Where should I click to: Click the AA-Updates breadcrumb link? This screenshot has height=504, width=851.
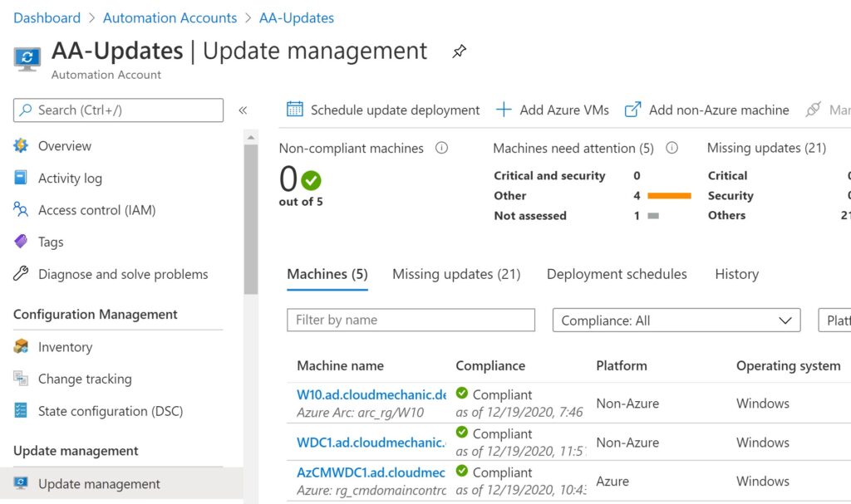click(297, 18)
